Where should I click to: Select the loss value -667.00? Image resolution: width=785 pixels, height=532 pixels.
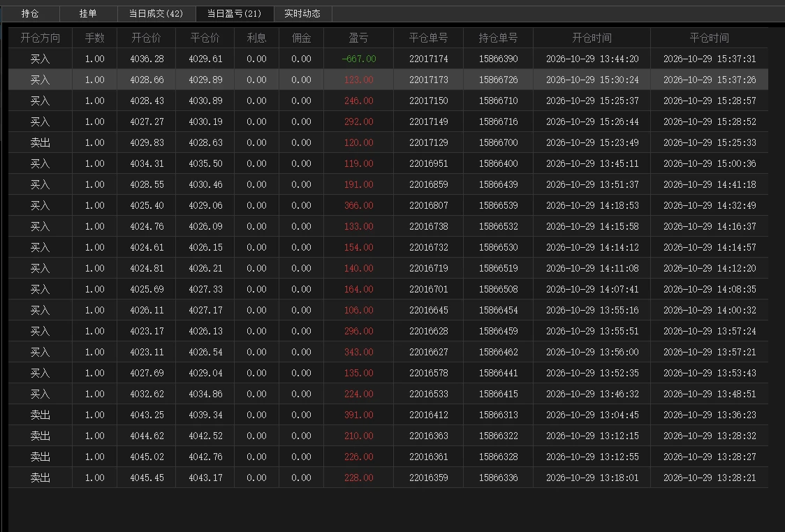click(358, 59)
